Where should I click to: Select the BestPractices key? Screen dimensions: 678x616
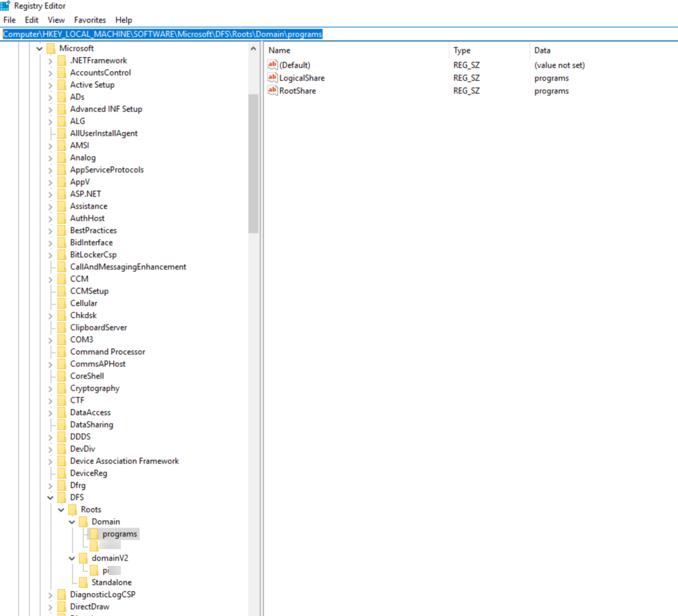(93, 230)
